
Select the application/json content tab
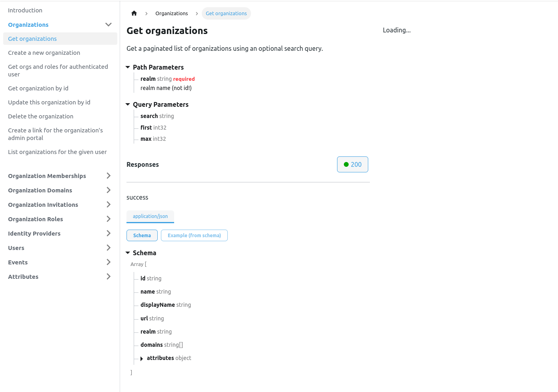coord(150,216)
